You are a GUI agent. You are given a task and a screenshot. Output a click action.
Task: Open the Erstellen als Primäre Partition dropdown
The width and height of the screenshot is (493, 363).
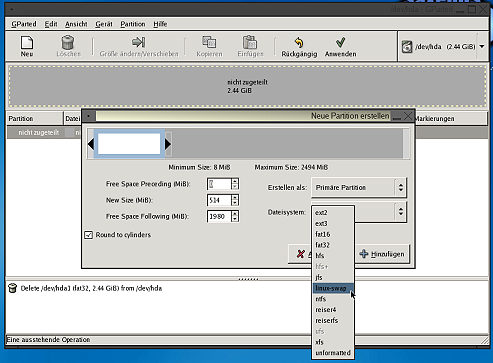pyautogui.click(x=359, y=188)
